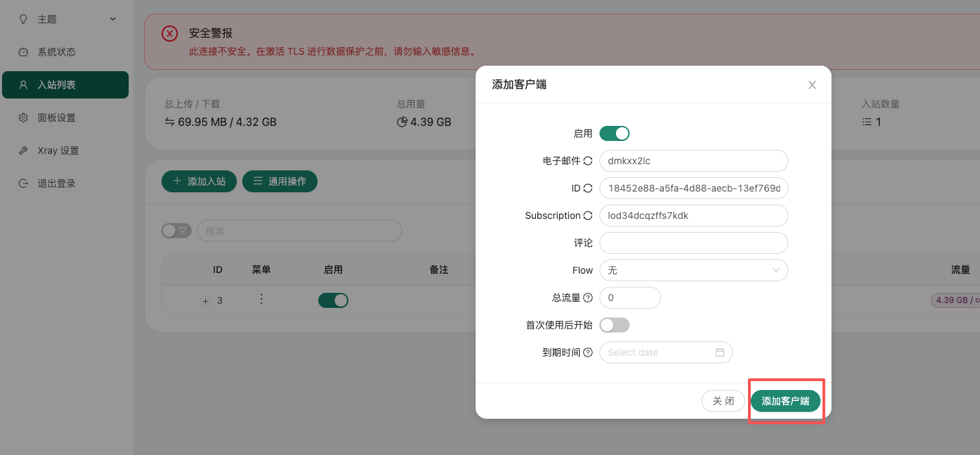The height and width of the screenshot is (455, 980).
Task: Open Xray 设置 from the sidebar
Action: [x=58, y=151]
